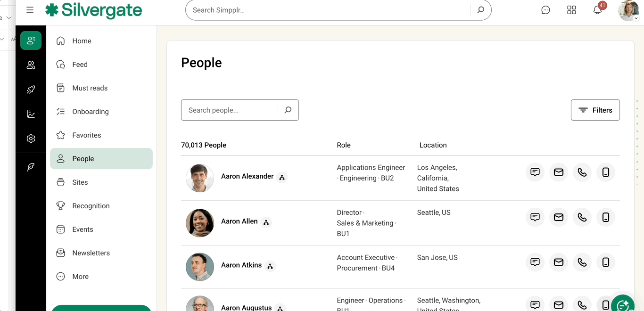Image resolution: width=644 pixels, height=311 pixels.
Task: Select the rocket icon in black sidebar
Action: 31,90
